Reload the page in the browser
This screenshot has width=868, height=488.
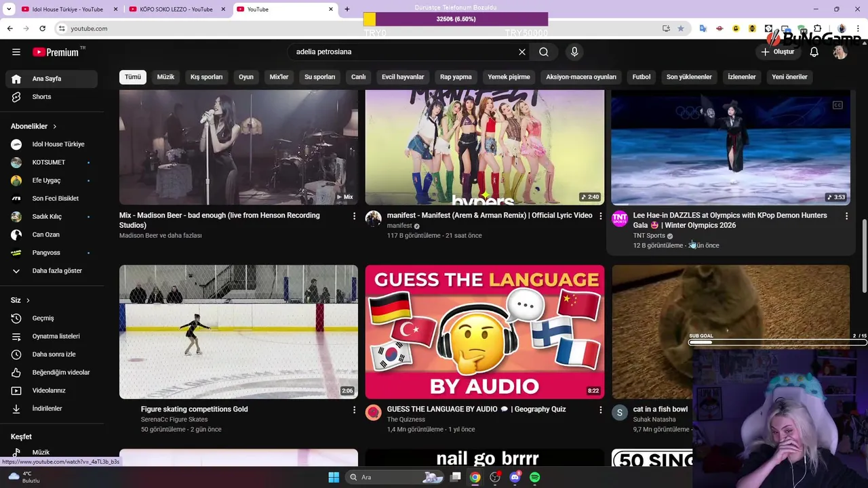(x=42, y=28)
